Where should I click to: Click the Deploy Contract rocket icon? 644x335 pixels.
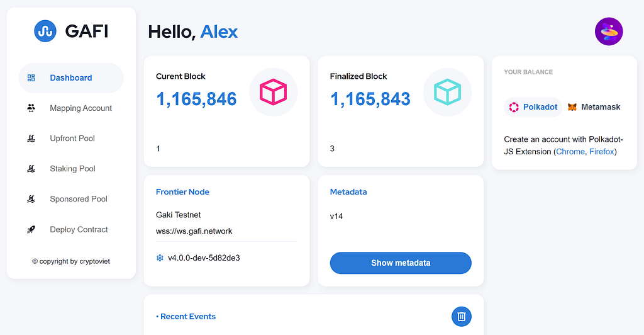pos(31,230)
